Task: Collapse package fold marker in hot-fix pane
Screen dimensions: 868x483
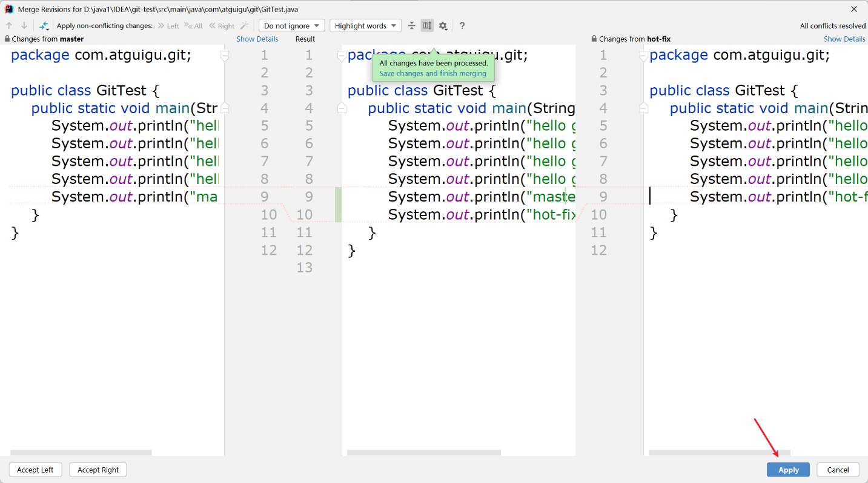Action: pyautogui.click(x=643, y=56)
